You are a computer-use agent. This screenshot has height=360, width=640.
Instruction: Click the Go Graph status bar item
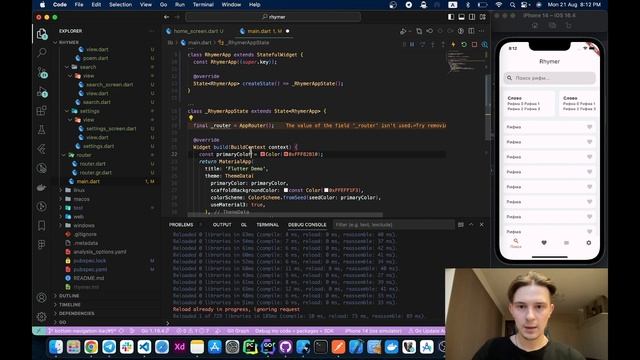[x=238, y=331]
